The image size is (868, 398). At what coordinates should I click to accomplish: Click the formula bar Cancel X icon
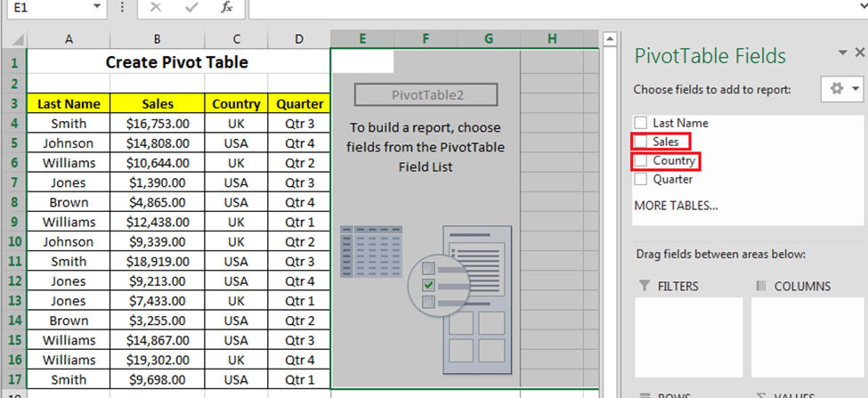point(156,7)
